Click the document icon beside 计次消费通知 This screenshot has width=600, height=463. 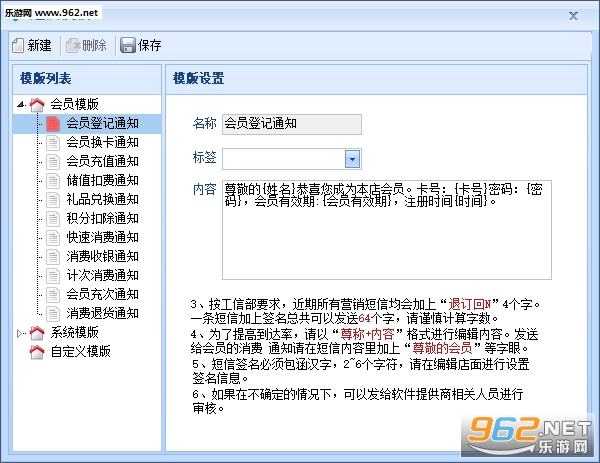(53, 276)
